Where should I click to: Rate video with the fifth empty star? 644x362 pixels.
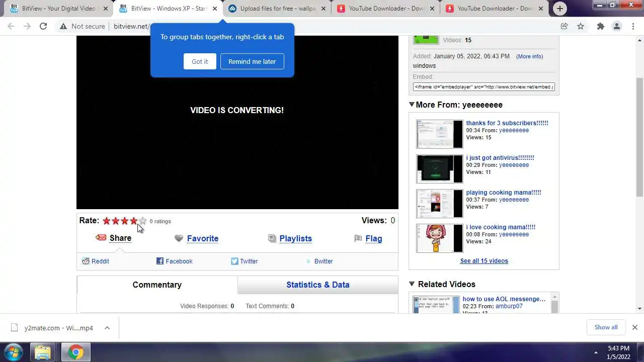(143, 221)
